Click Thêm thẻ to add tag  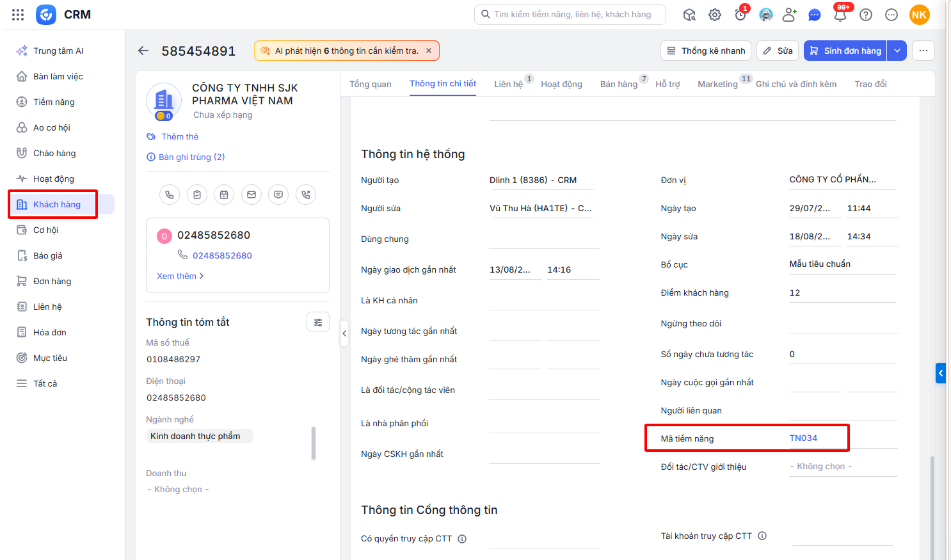click(173, 136)
